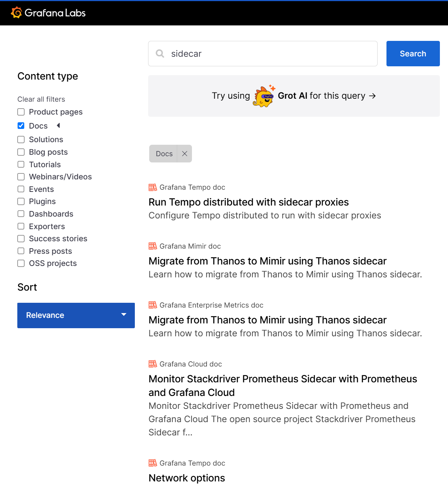This screenshot has height=484, width=448.
Task: Tick the Exporters checkbox
Action: (x=21, y=226)
